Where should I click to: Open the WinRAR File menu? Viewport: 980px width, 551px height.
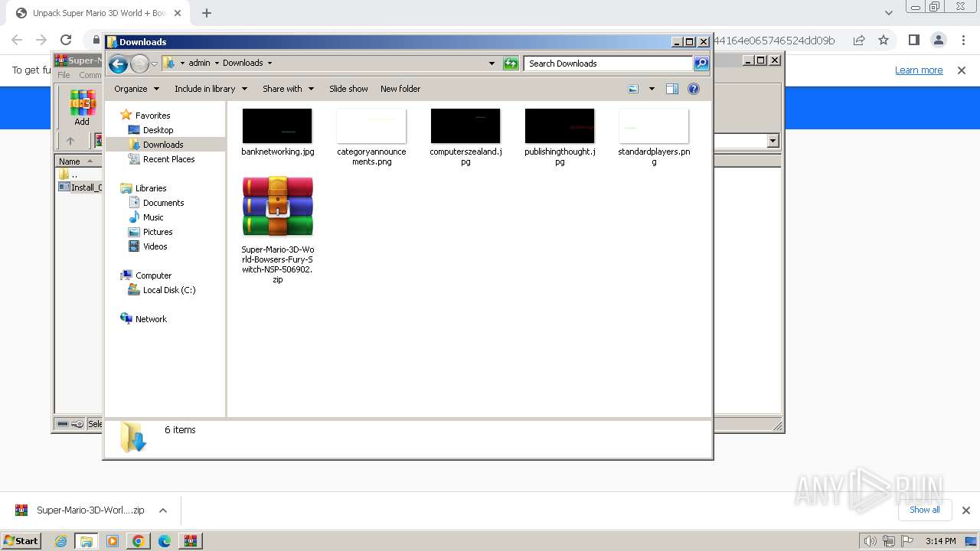pyautogui.click(x=64, y=75)
